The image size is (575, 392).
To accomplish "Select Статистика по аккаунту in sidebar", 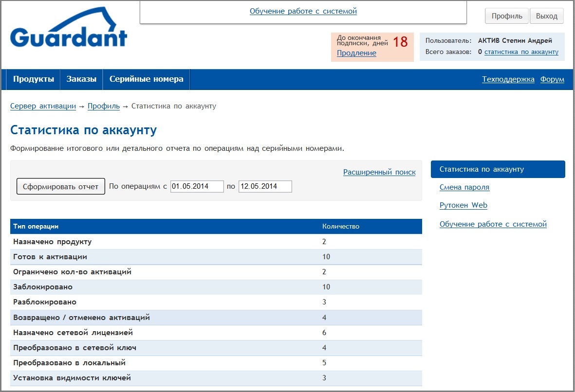I will point(498,169).
